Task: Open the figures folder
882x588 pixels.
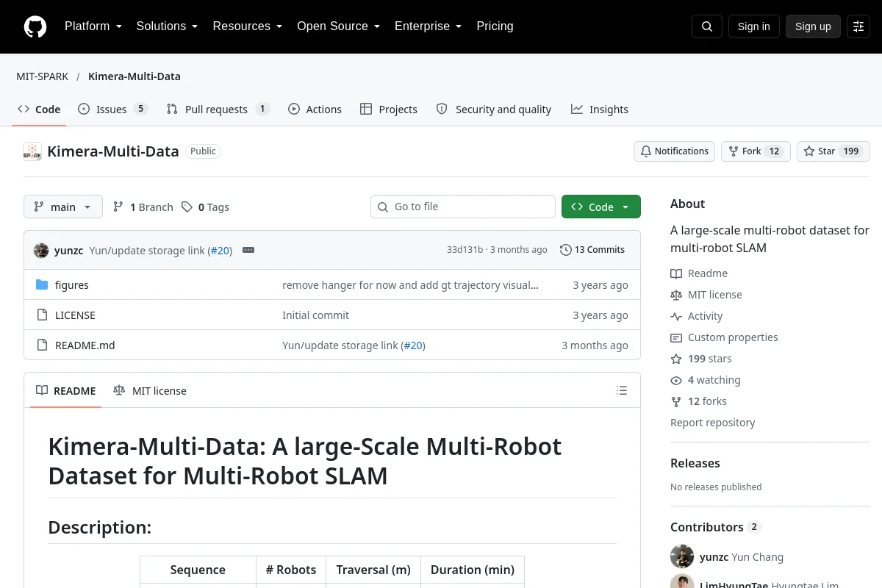Action: click(72, 285)
